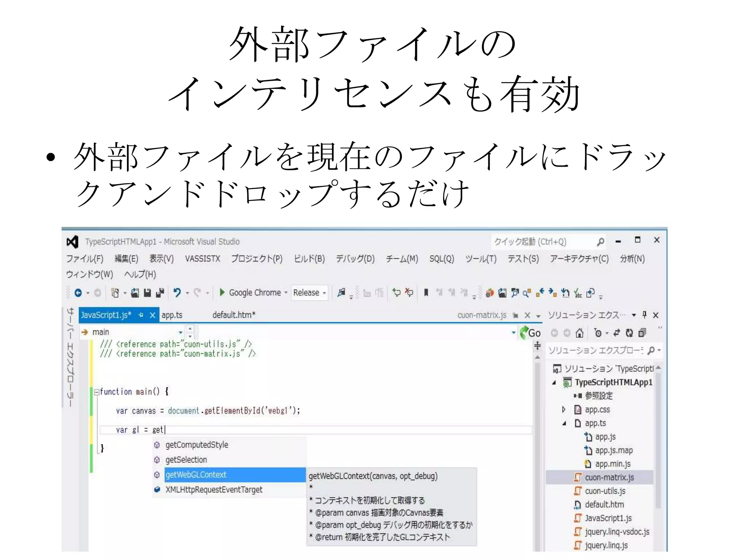Click the Uncomment Selection icon

(x=409, y=292)
